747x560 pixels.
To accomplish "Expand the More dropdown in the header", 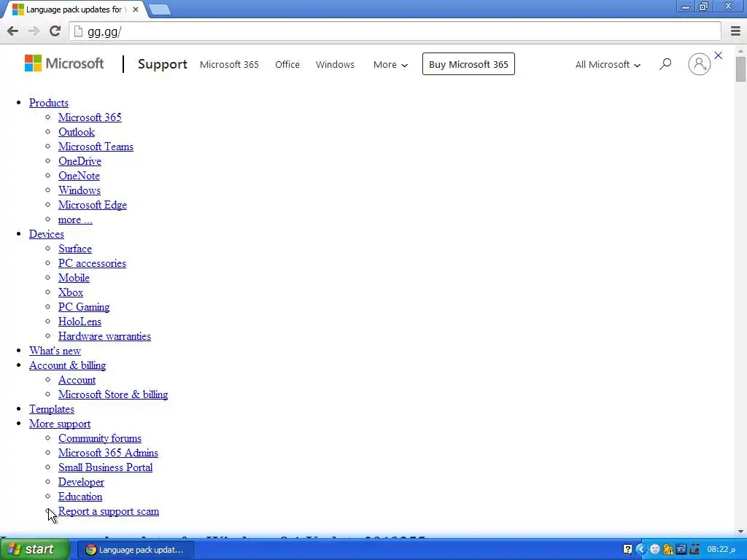I will 390,64.
